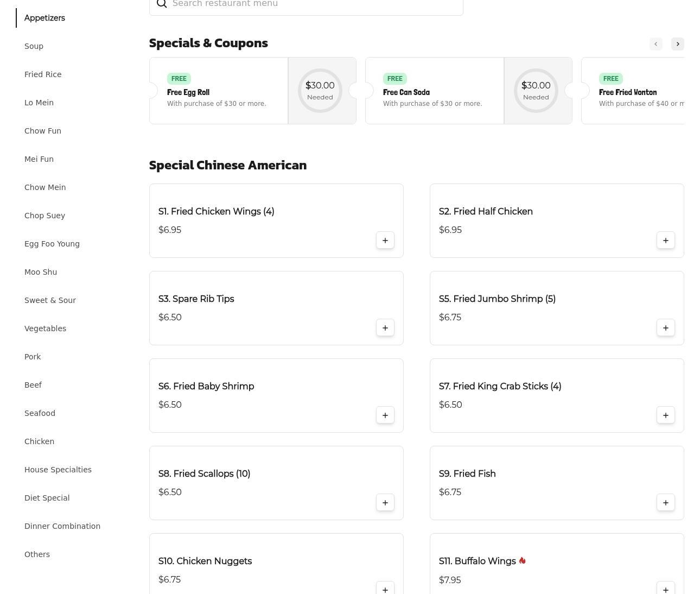Add S5. Fried Jumbo Shrimp to order

[665, 328]
